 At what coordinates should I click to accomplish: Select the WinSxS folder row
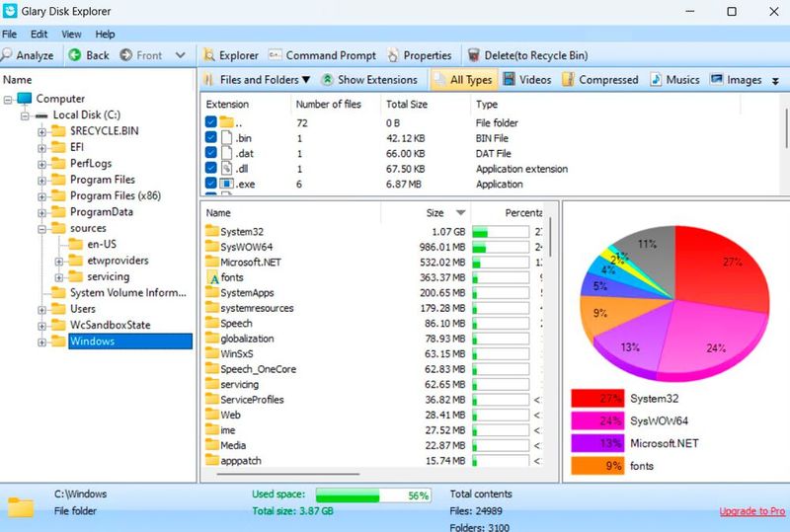pos(373,353)
